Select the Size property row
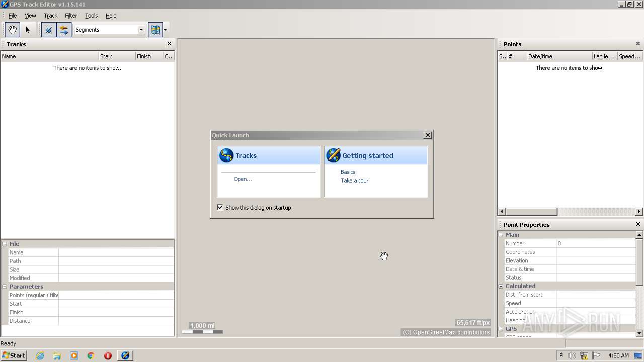644x362 pixels. (91, 269)
